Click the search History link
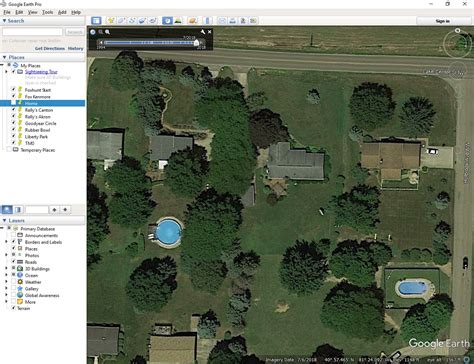Image resolution: width=474 pixels, height=364 pixels. point(76,49)
